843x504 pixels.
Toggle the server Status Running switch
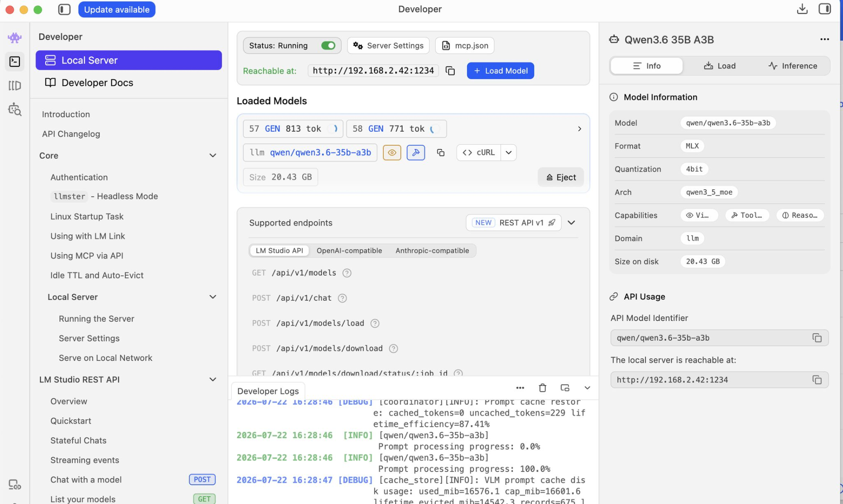pos(328,46)
